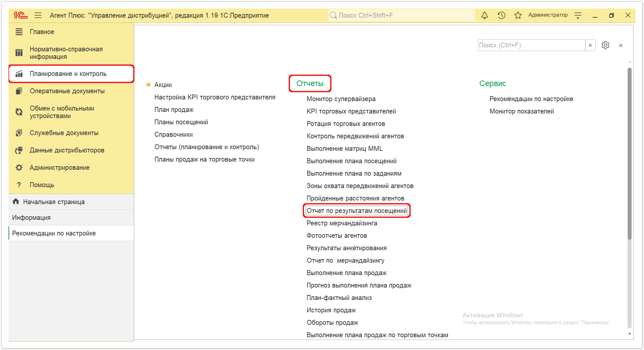Open the section settings gear icon
Screen dimensions: 644x350
[x=605, y=45]
